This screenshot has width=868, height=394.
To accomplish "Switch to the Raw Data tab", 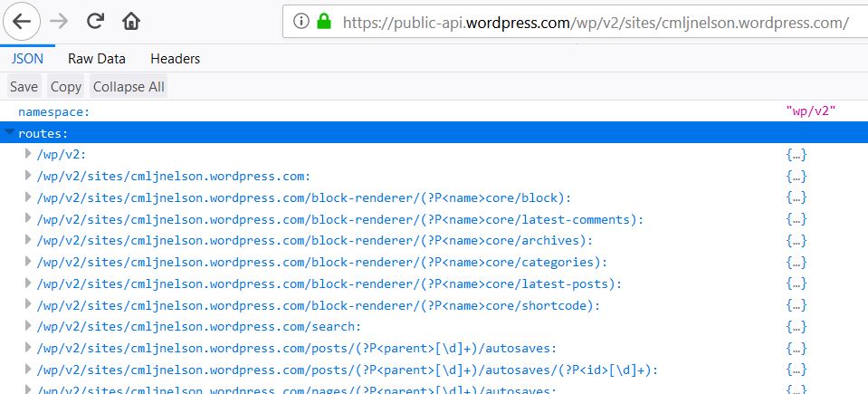I will [x=97, y=59].
